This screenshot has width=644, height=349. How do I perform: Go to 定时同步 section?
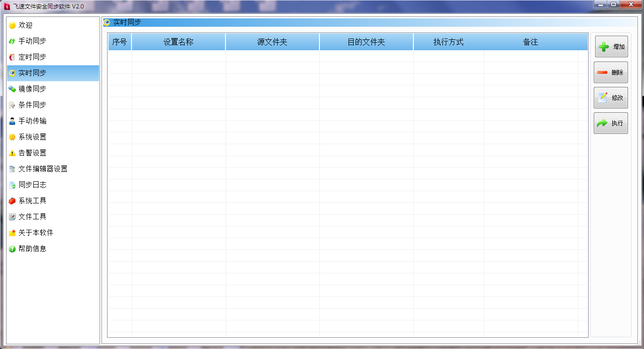pos(53,57)
